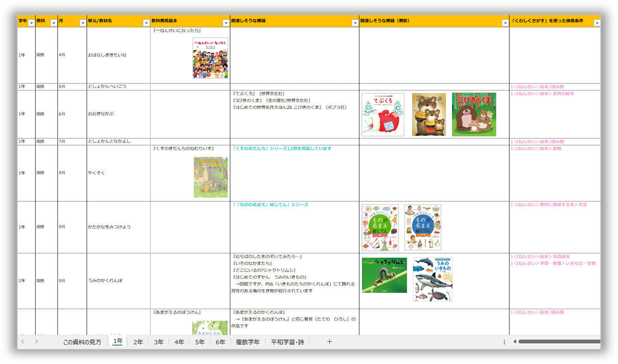Open the 「ものの名まえ」絵じてん シリーズ link
The image size is (618, 364).
[270, 205]
